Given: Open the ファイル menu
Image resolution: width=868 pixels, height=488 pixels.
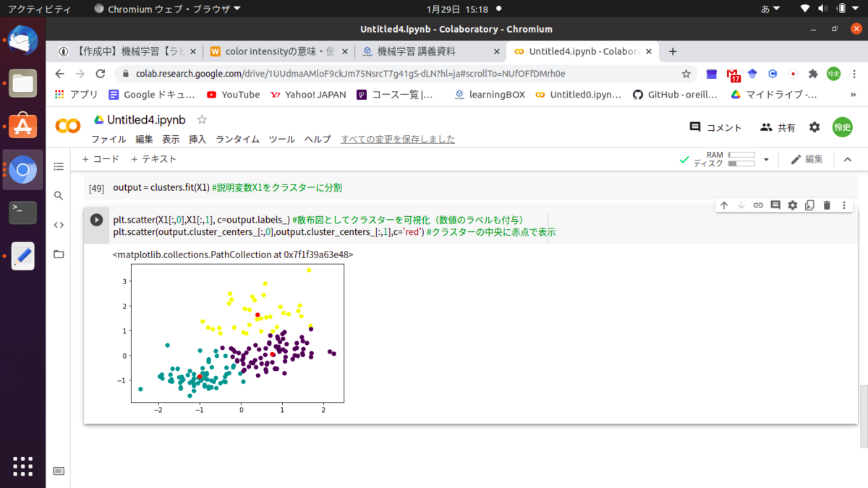Looking at the screenshot, I should 109,140.
